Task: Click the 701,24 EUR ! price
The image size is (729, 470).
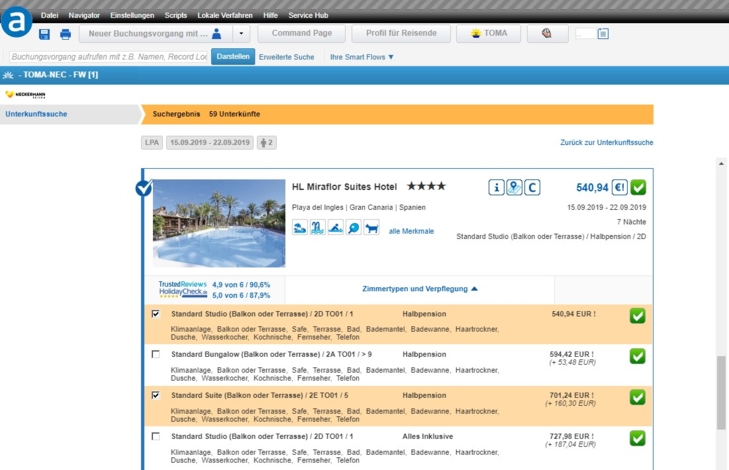Action: coord(571,395)
